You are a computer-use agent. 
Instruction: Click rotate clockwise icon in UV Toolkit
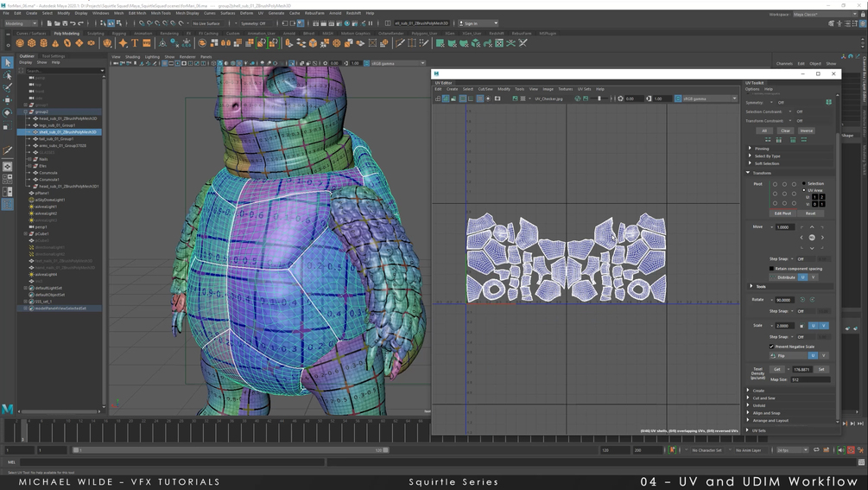click(x=812, y=300)
